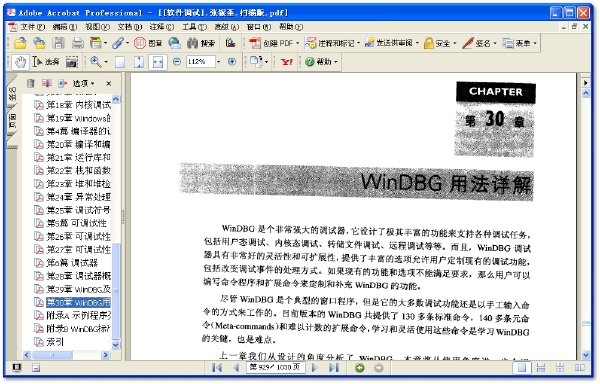600x384 pixels.
Task: Open the zoom percentage dropdown arrow
Action: click(218, 61)
